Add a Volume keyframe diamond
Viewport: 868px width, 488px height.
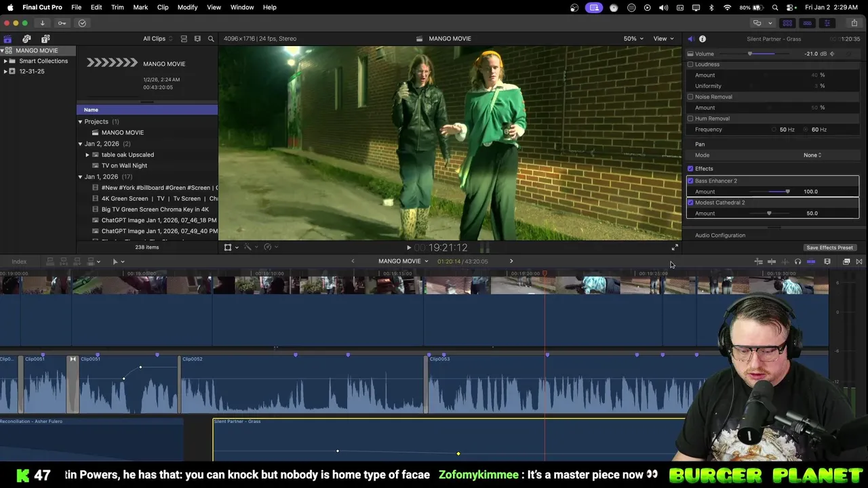832,54
